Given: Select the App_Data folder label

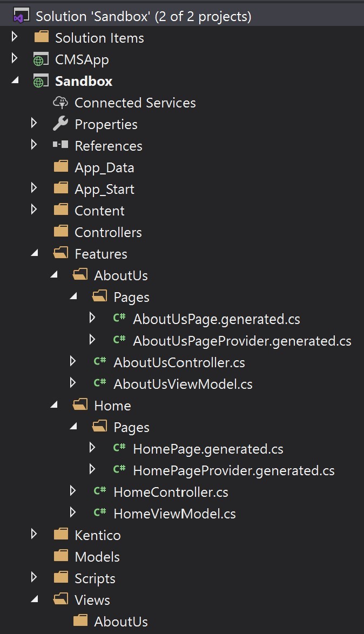Looking at the screenshot, I should pyautogui.click(x=104, y=168).
